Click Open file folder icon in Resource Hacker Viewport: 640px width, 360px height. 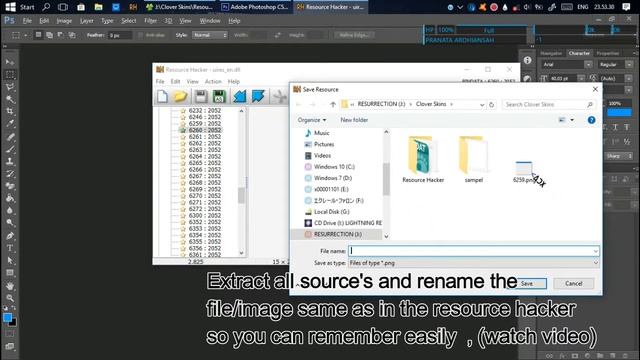(x=180, y=97)
